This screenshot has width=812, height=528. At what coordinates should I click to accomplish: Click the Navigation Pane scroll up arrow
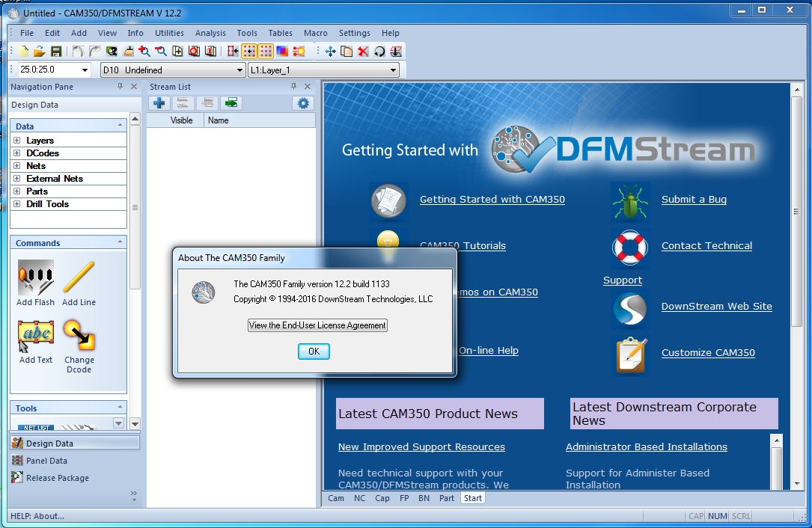pos(135,119)
